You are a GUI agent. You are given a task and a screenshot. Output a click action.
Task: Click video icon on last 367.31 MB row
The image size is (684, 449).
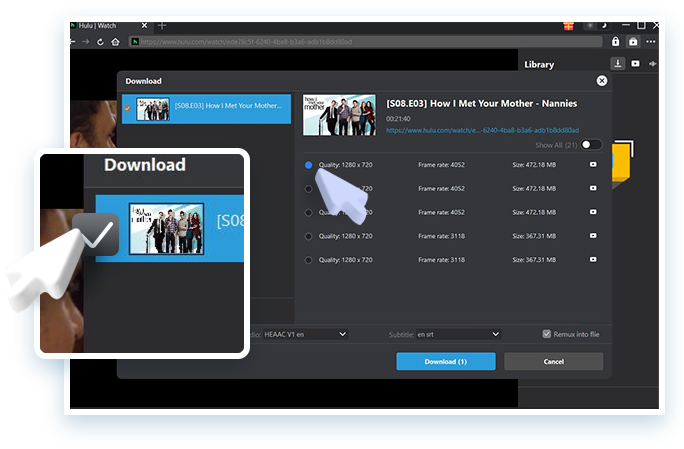(593, 259)
